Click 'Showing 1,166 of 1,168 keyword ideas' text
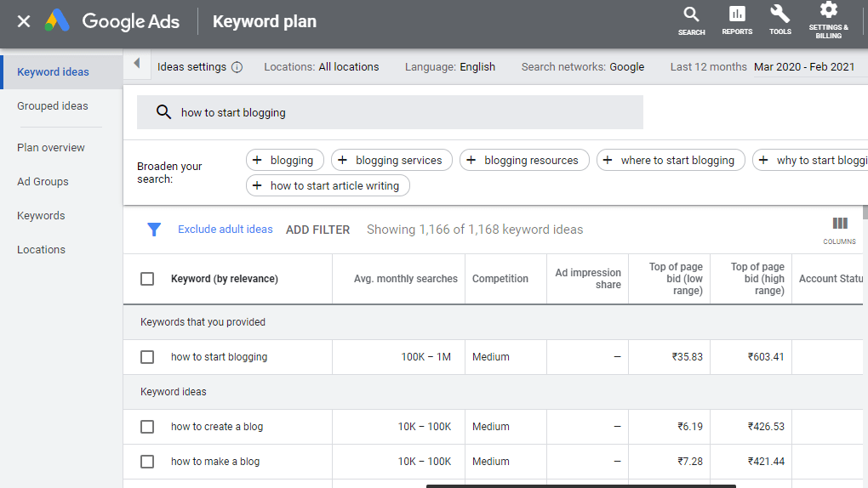Viewport: 868px width, 488px height. [475, 230]
